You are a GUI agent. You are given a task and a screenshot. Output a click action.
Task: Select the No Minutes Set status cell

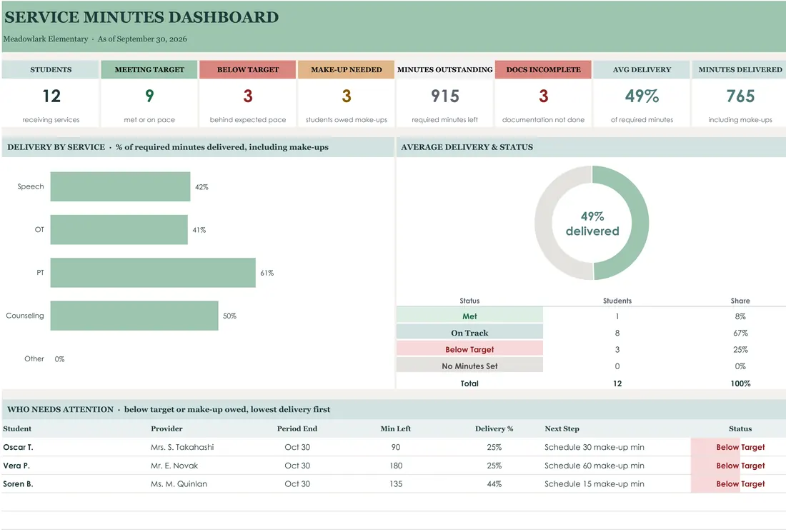pyautogui.click(x=469, y=366)
